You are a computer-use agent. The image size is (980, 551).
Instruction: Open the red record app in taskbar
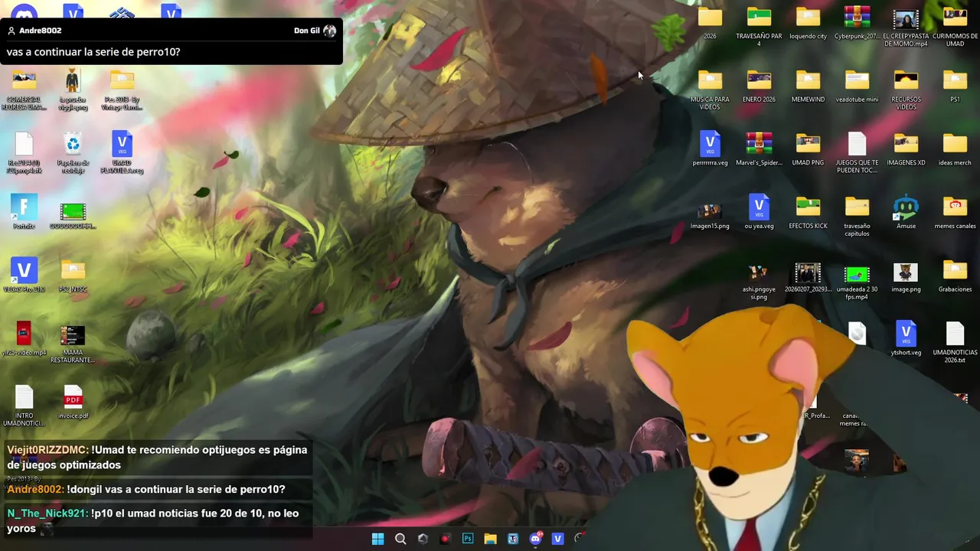click(446, 539)
